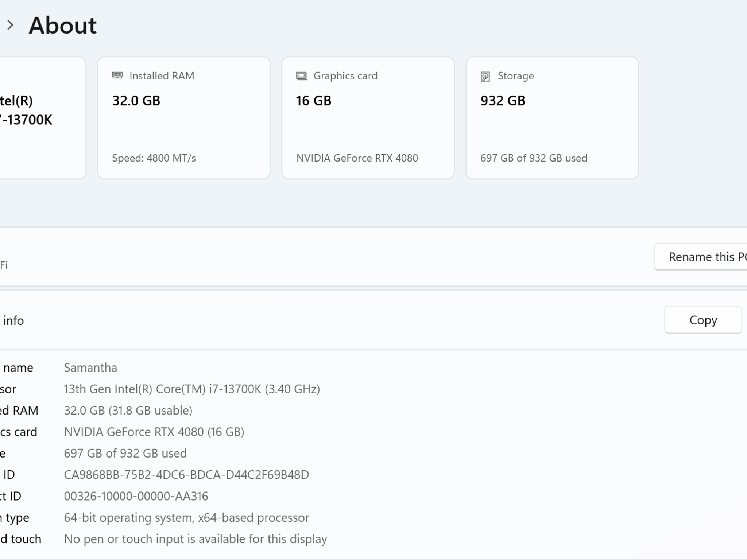The image size is (747, 560).
Task: Select NVIDIA GeForce RTX 4080 (16 GB) row value
Action: [154, 432]
